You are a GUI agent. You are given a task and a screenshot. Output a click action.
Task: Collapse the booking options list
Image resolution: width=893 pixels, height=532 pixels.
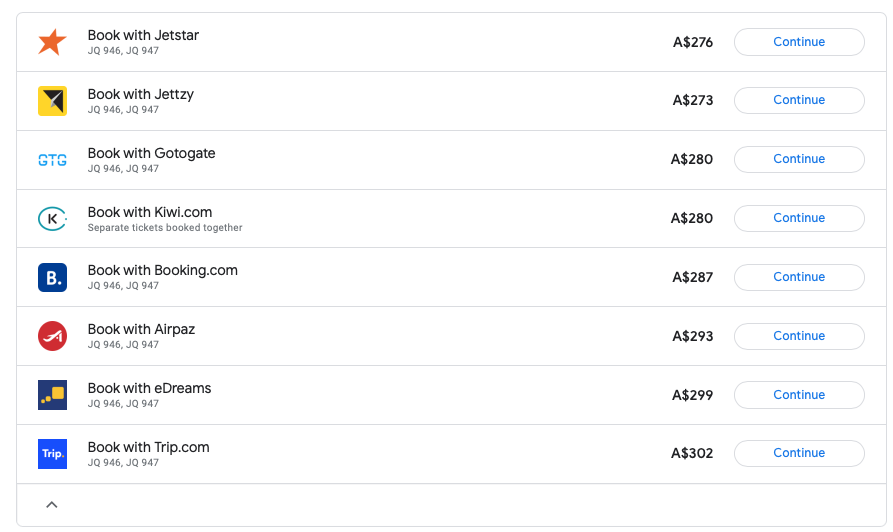pyautogui.click(x=52, y=505)
